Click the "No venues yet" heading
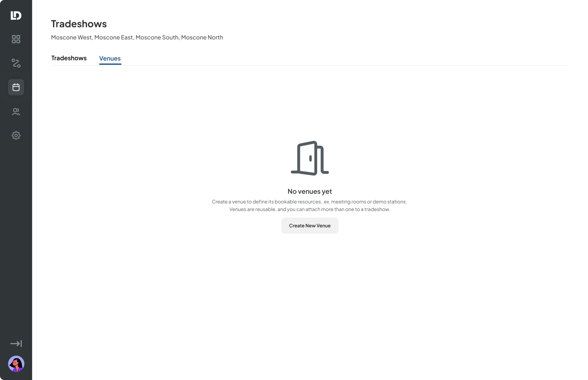The height and width of the screenshot is (380, 588). (x=310, y=191)
